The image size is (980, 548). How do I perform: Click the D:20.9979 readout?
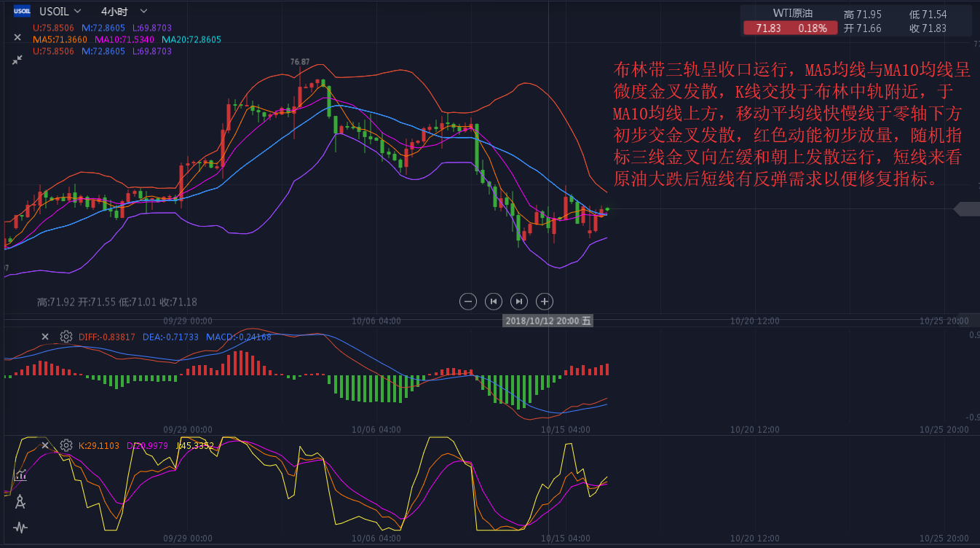point(148,445)
